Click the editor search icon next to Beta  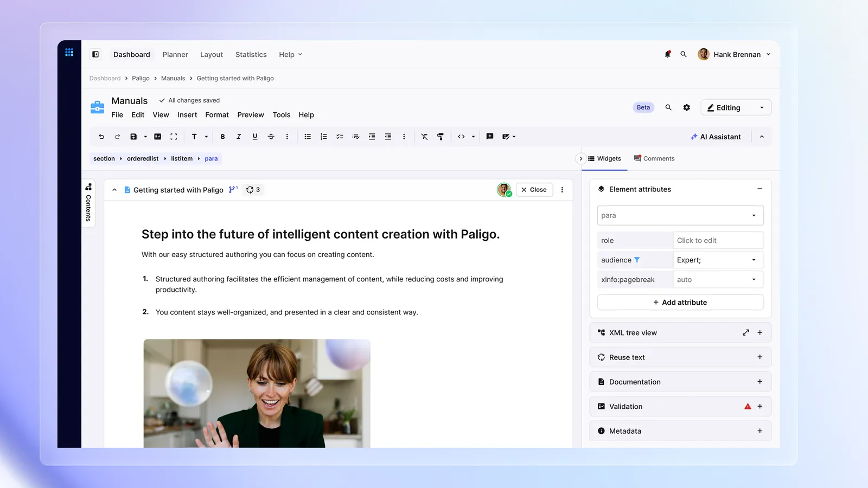[x=668, y=107]
